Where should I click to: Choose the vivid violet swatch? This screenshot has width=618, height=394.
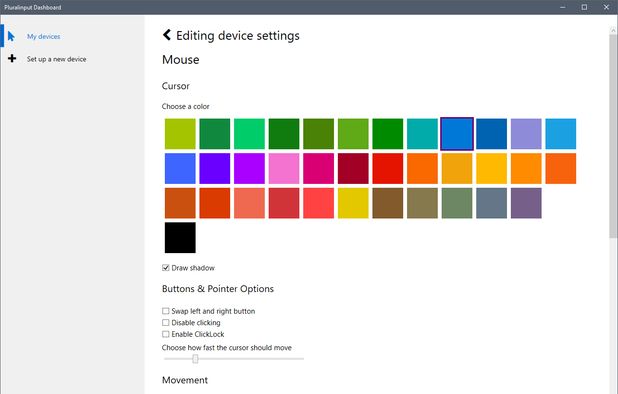249,169
